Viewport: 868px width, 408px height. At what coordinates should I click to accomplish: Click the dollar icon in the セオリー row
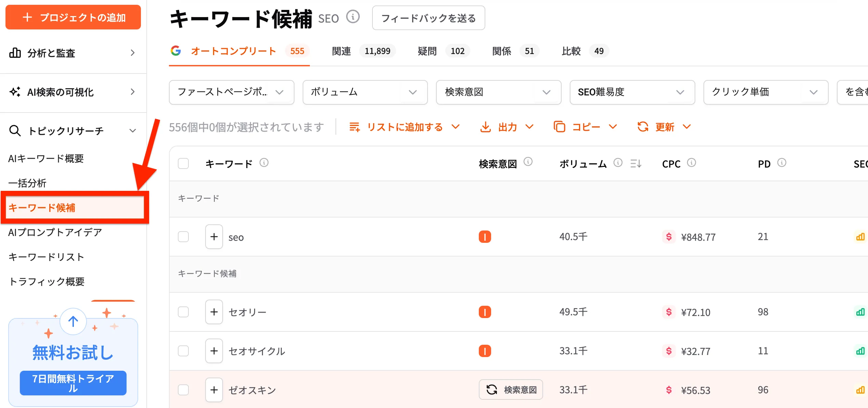[x=669, y=312]
